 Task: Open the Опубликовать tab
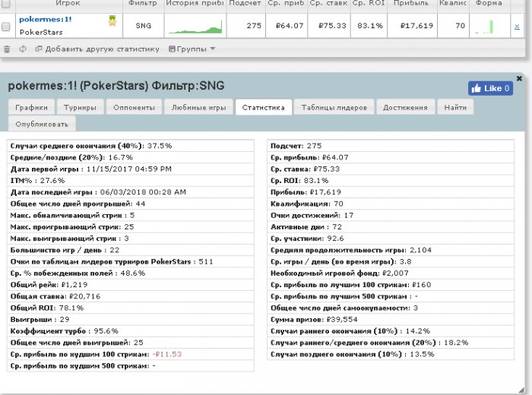tap(42, 124)
